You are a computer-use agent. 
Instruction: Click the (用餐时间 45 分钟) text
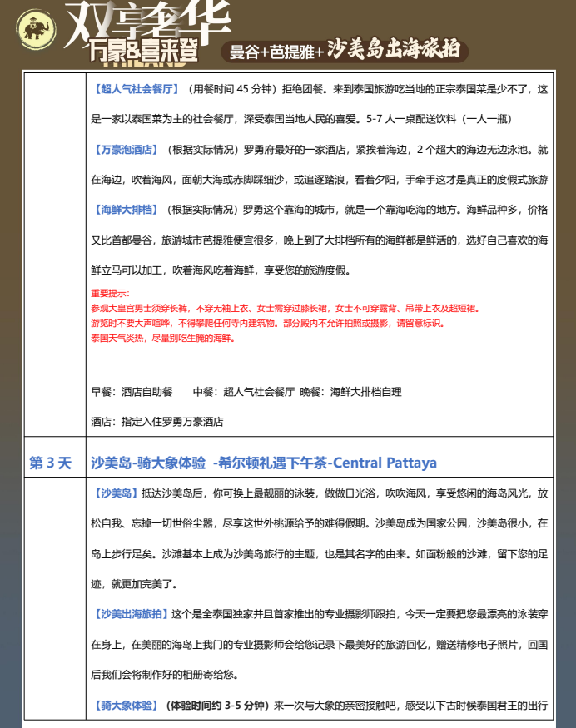pyautogui.click(x=232, y=89)
